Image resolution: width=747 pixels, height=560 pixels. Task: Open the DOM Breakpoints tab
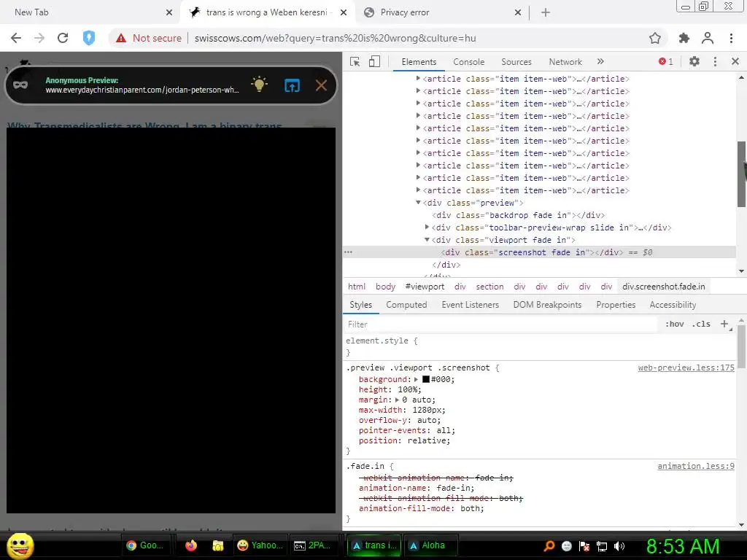pos(547,305)
